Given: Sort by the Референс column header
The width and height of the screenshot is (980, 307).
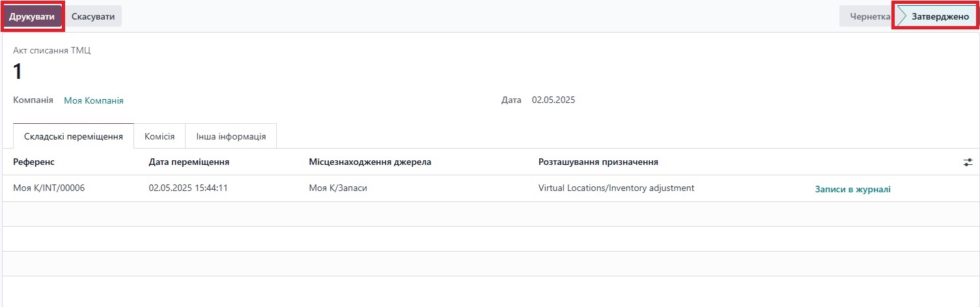Looking at the screenshot, I should coord(34,162).
